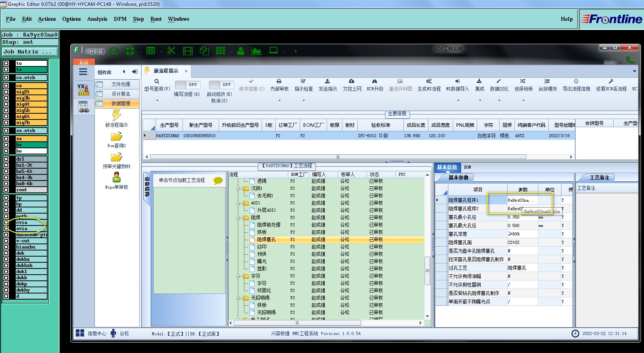
Task: Select the 曝光 process row
Action: coord(326,262)
